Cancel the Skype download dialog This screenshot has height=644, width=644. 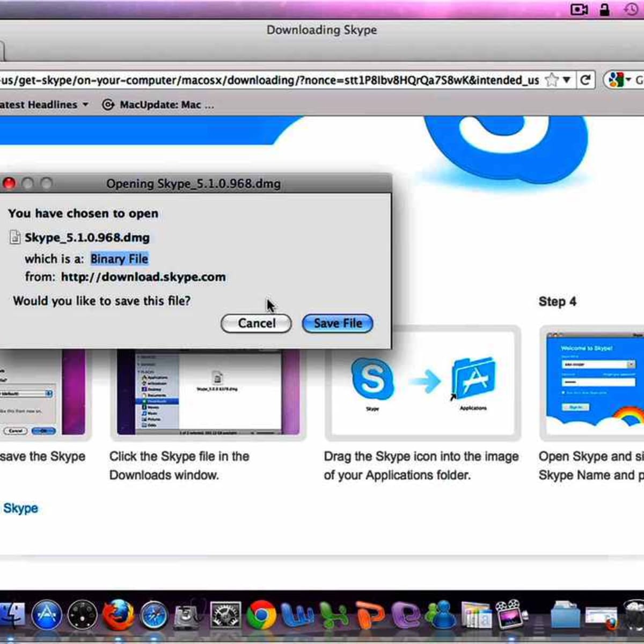pyautogui.click(x=257, y=323)
